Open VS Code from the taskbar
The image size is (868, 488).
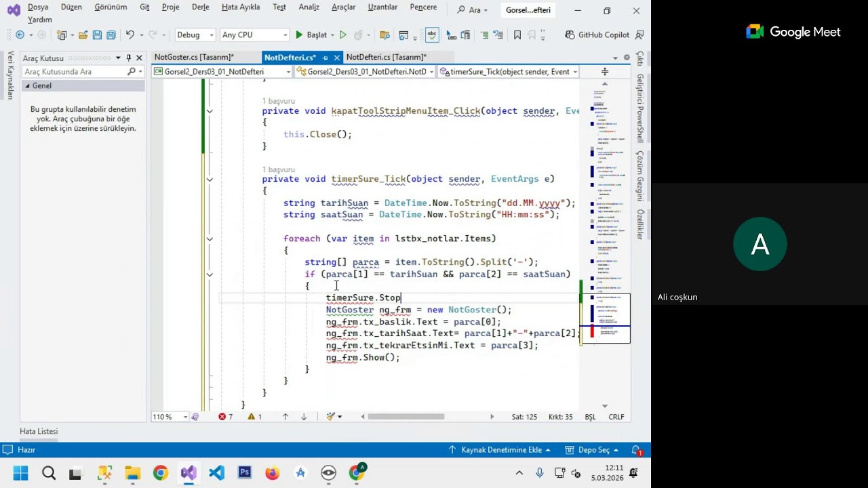pos(217,472)
